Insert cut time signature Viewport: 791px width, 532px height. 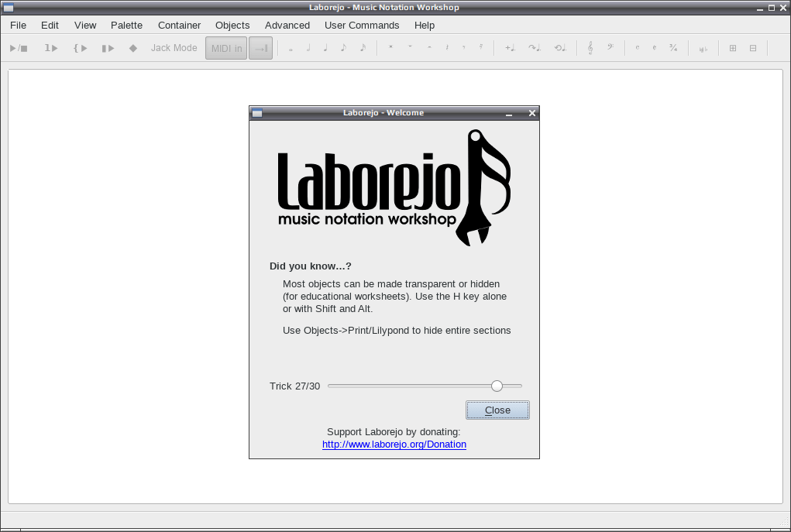[655, 48]
